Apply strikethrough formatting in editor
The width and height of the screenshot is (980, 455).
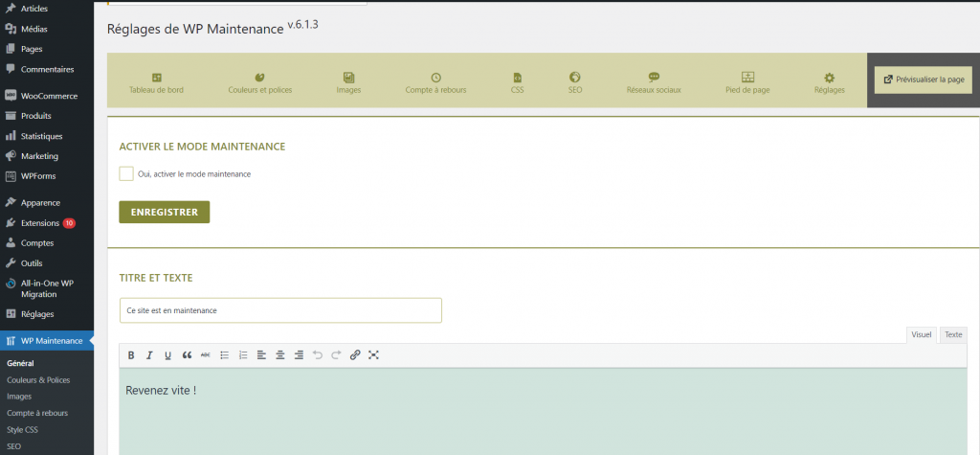(x=206, y=354)
